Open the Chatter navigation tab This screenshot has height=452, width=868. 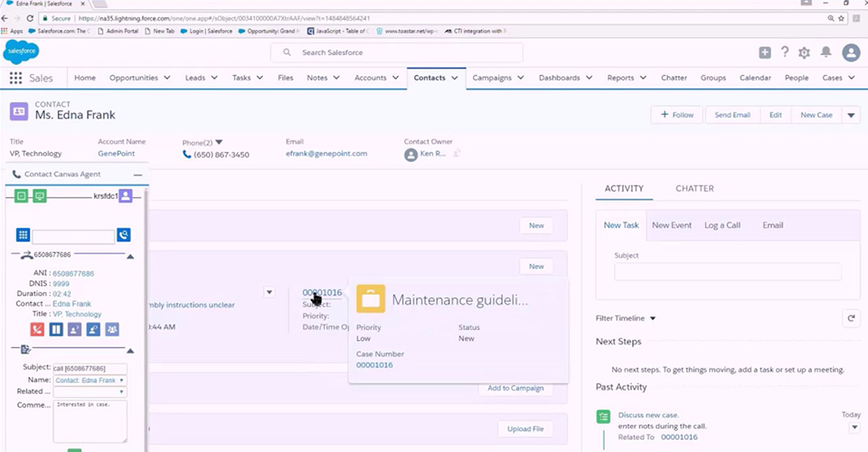point(674,78)
